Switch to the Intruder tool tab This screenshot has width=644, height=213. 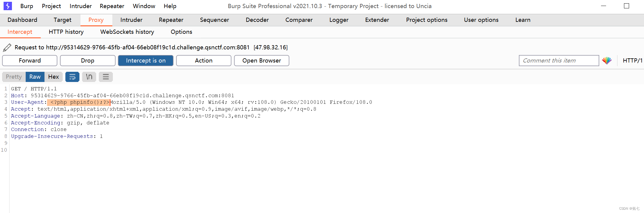click(x=131, y=20)
